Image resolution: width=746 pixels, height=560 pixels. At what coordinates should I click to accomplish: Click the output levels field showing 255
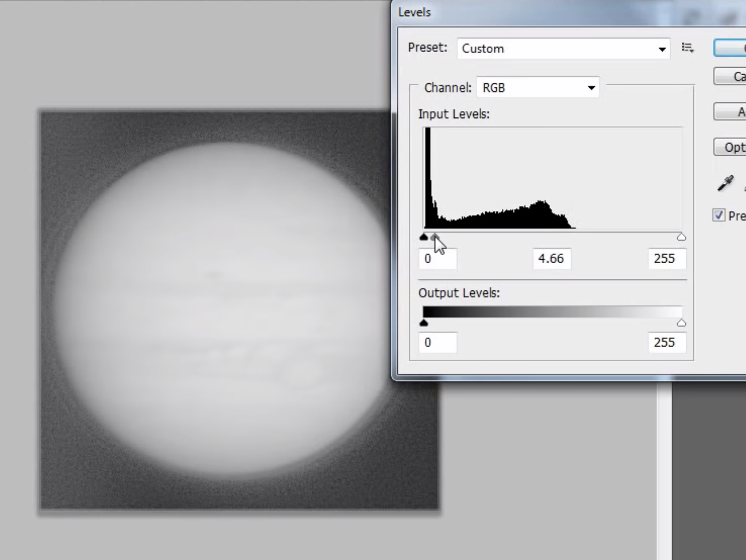(x=666, y=342)
